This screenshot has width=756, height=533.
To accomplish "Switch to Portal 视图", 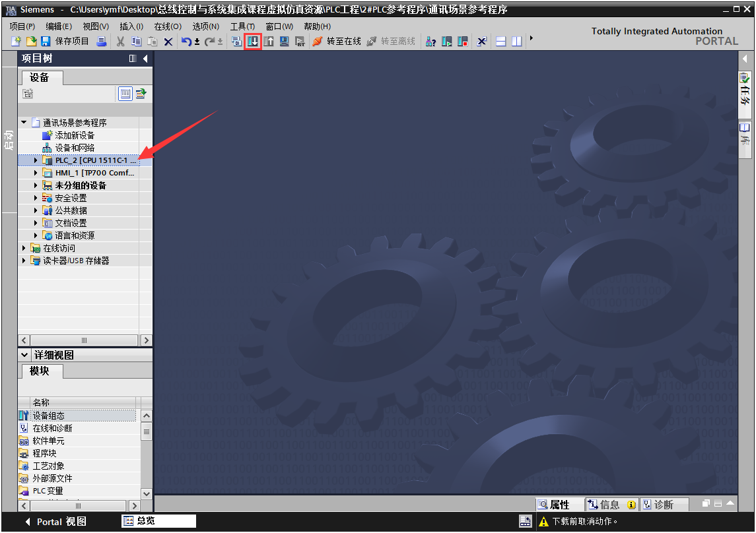I will coord(55,521).
